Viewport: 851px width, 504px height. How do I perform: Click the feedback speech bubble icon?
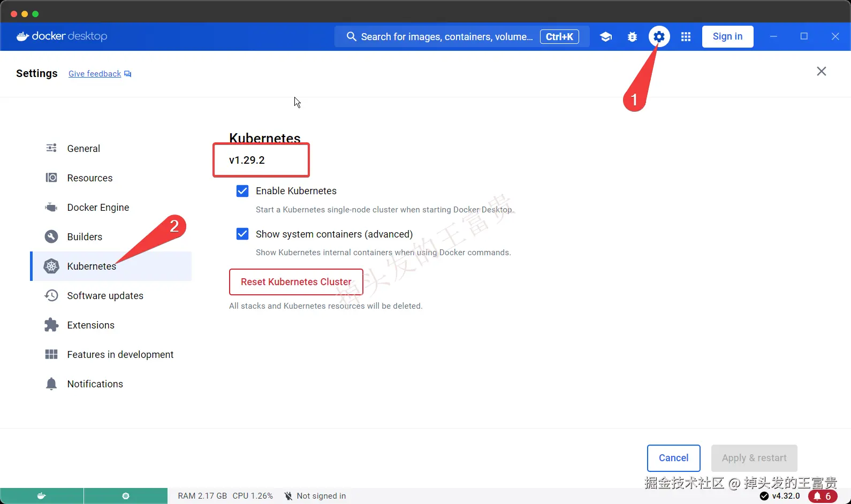coord(127,74)
